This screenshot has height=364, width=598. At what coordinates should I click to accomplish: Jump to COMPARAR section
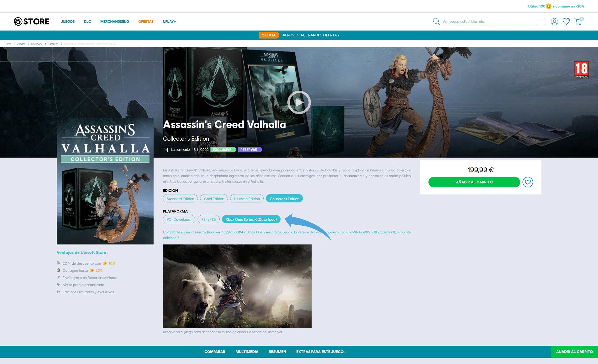[x=214, y=352]
